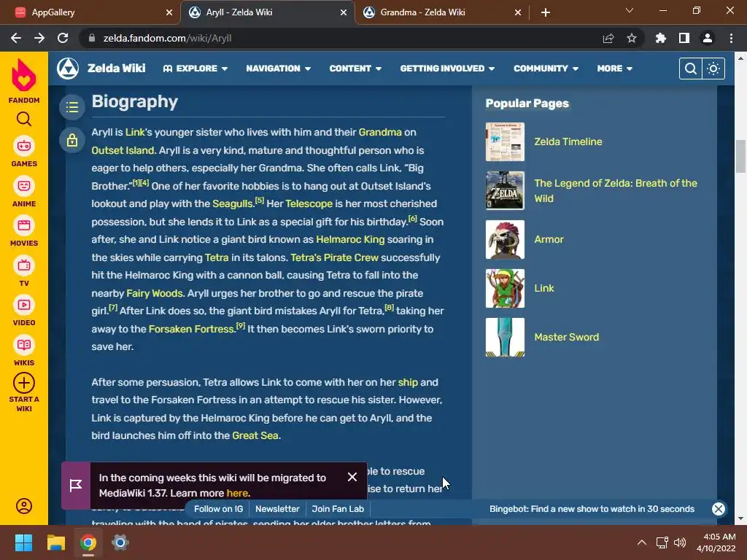View site info lock icon

click(x=92, y=38)
